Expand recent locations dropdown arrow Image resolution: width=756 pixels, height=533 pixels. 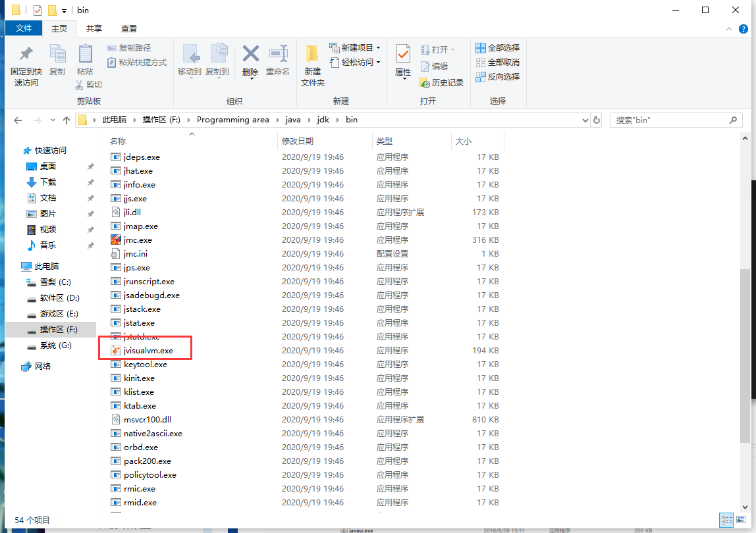pos(53,120)
